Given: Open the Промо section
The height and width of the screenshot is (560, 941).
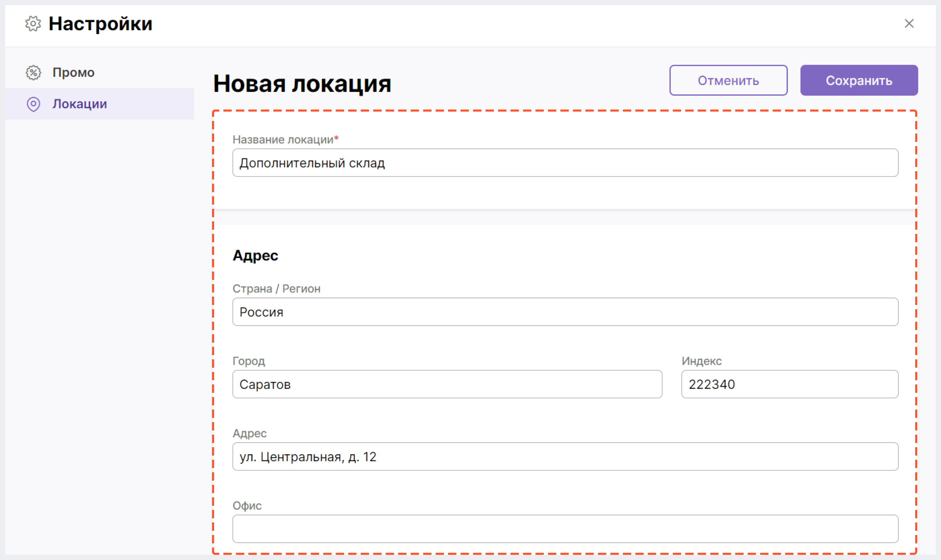Looking at the screenshot, I should pos(100,72).
